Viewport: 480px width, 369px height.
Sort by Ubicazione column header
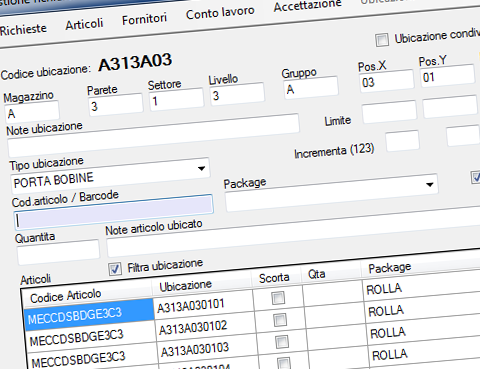(x=186, y=286)
